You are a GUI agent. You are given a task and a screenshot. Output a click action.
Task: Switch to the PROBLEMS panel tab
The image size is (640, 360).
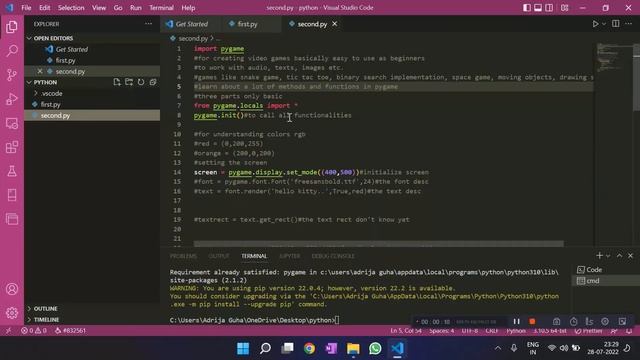coord(183,256)
